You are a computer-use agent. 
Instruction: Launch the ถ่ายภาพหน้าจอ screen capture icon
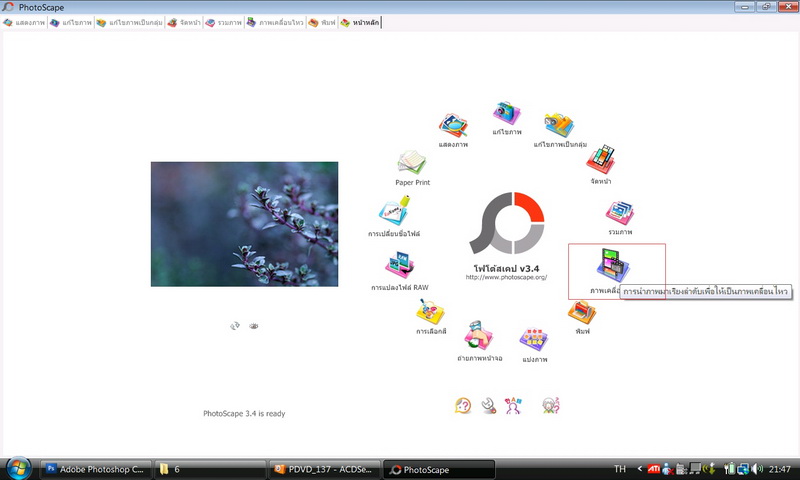(x=479, y=335)
